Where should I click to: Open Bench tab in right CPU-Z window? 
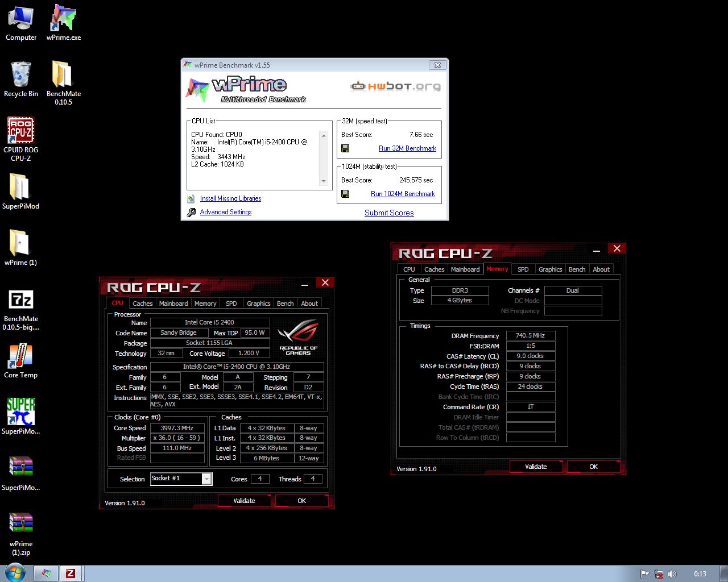[577, 269]
